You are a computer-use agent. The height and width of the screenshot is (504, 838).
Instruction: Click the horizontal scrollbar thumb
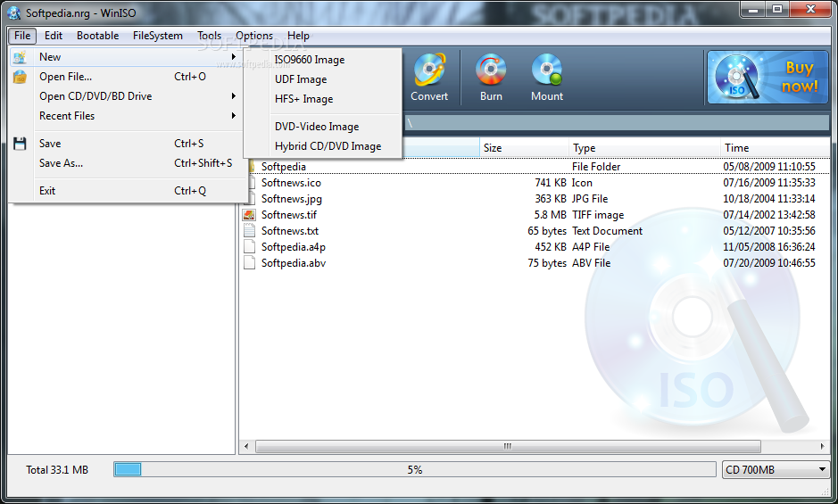(x=508, y=446)
